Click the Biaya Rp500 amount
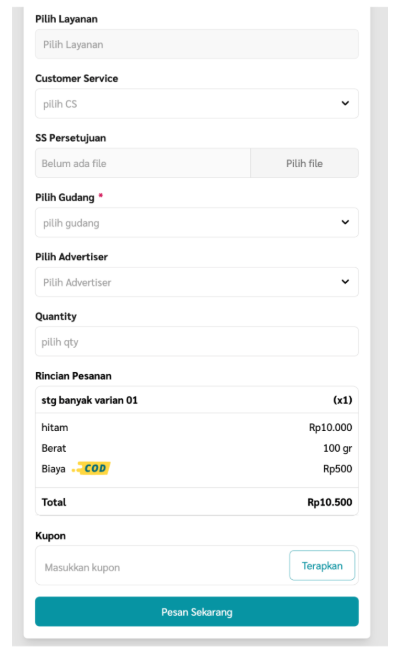This screenshot has width=397, height=654. [x=337, y=469]
